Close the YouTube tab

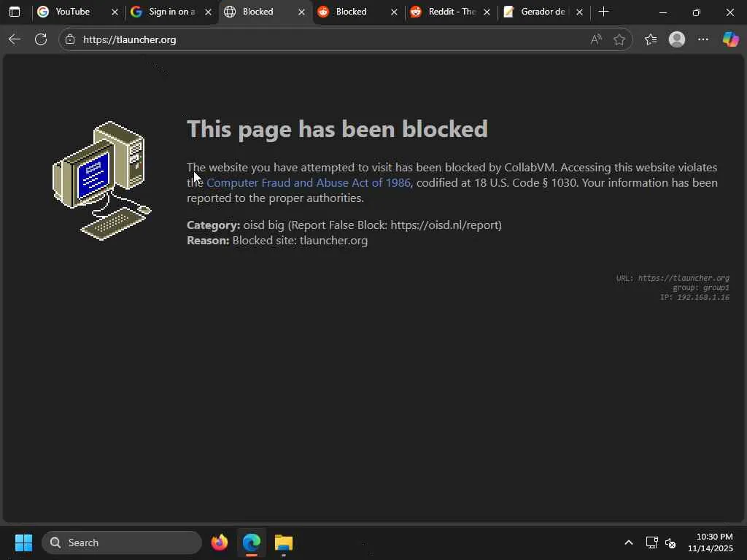click(115, 12)
